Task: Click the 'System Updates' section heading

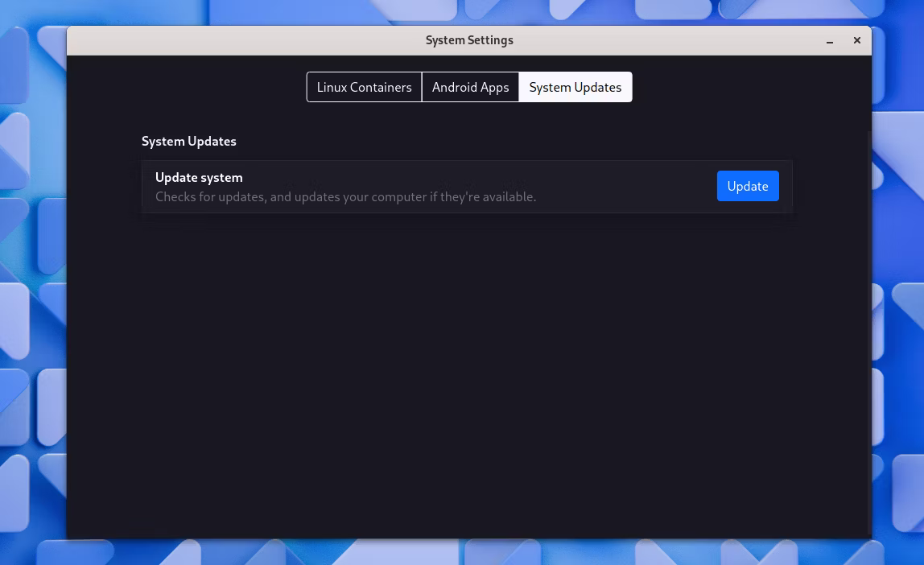Action: coord(188,142)
